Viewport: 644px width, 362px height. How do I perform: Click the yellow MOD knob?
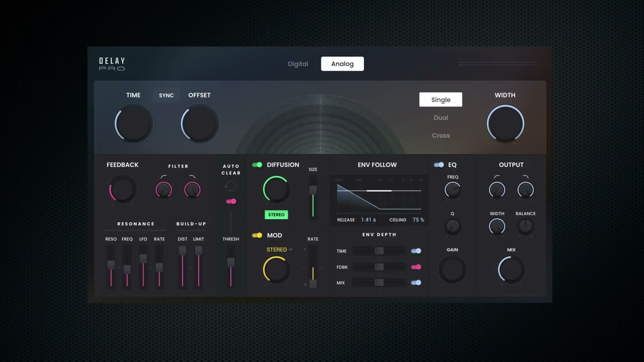(276, 269)
